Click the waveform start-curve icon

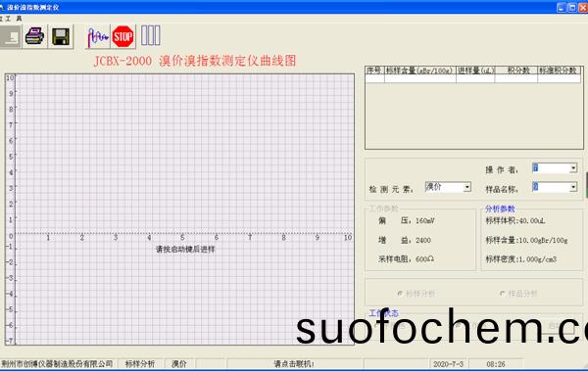pos(97,37)
